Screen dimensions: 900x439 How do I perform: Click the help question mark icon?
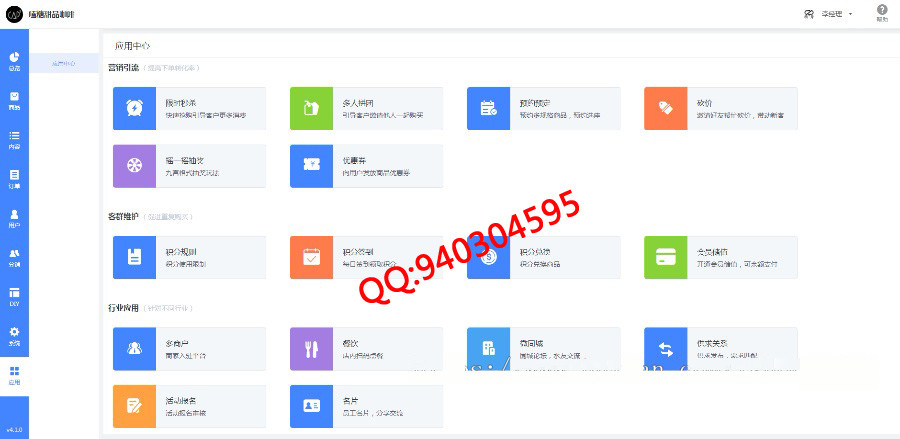[x=881, y=11]
